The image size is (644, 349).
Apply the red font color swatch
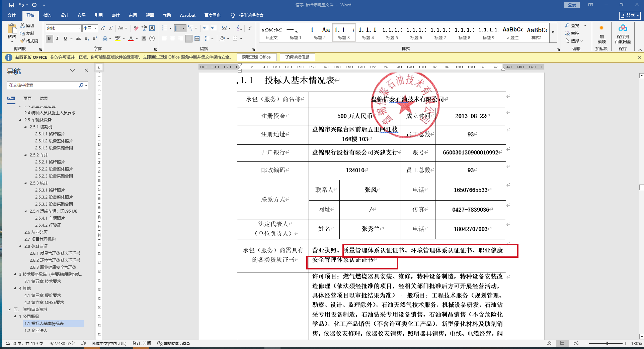pos(131,38)
